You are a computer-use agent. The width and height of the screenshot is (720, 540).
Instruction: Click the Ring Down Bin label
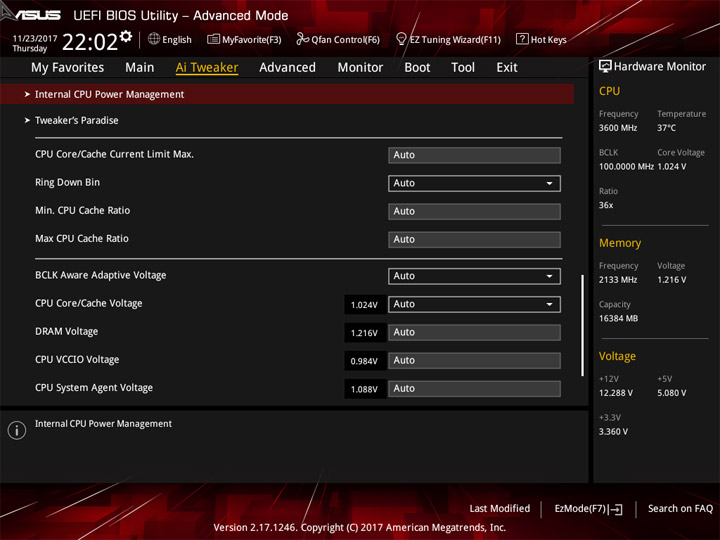tap(68, 182)
